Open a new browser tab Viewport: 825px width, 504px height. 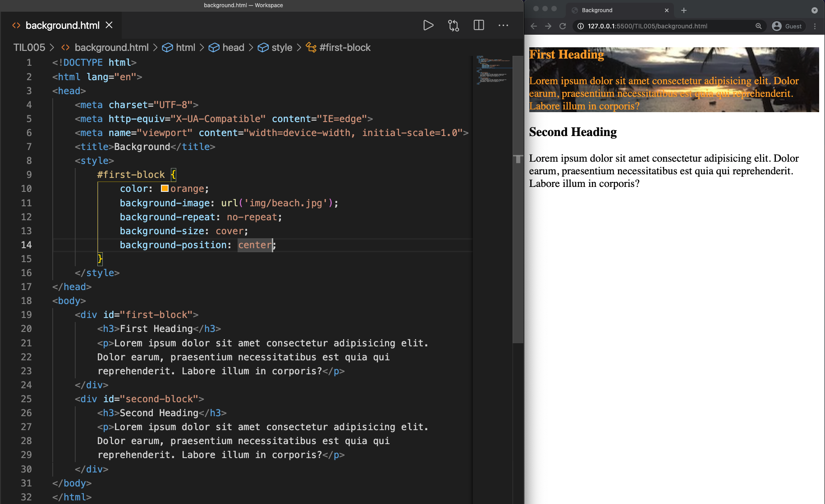[x=684, y=10]
